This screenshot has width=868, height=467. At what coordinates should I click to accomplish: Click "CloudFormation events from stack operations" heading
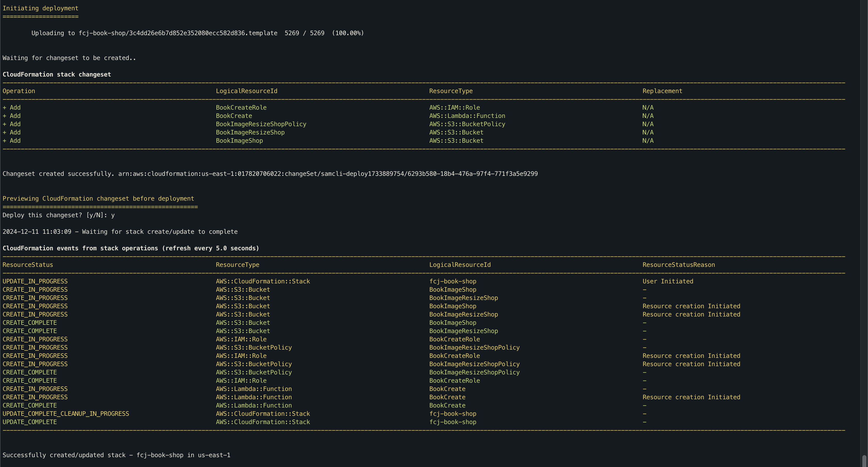coord(80,248)
